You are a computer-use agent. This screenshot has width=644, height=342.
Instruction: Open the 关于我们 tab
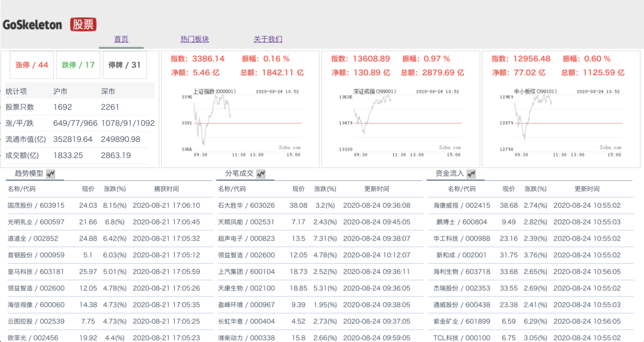point(268,39)
